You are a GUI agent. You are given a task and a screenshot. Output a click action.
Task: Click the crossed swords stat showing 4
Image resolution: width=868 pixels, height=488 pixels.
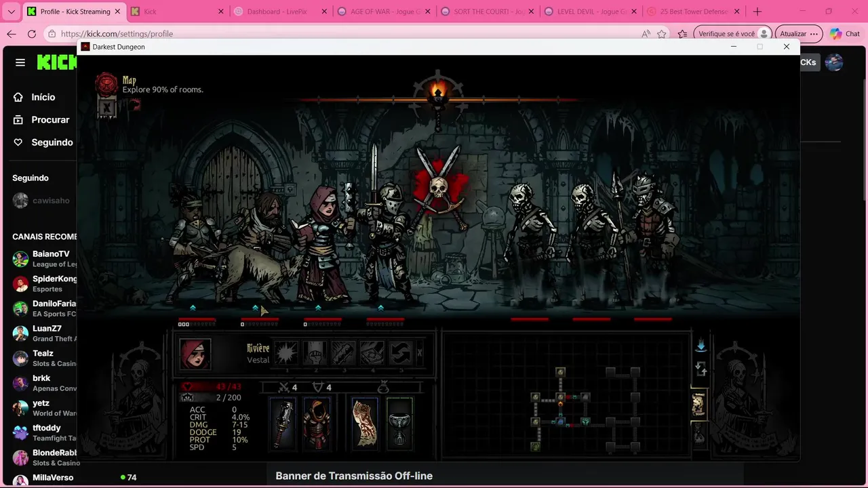[x=288, y=388]
